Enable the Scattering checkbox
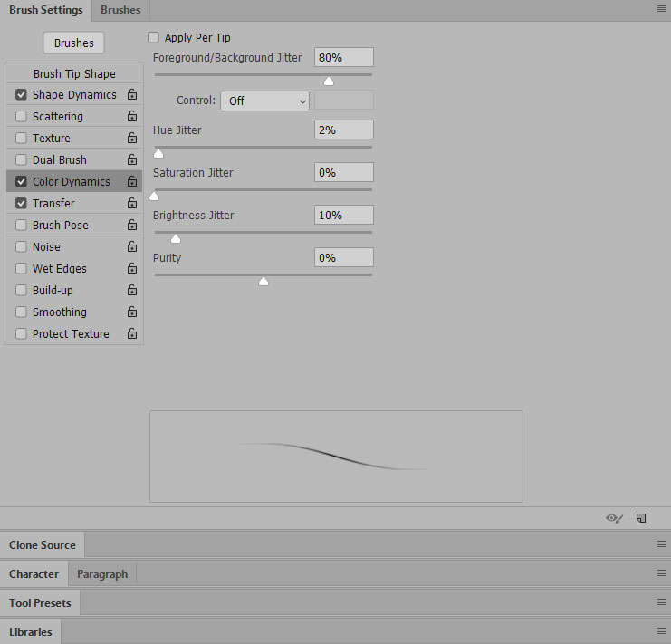 21,116
